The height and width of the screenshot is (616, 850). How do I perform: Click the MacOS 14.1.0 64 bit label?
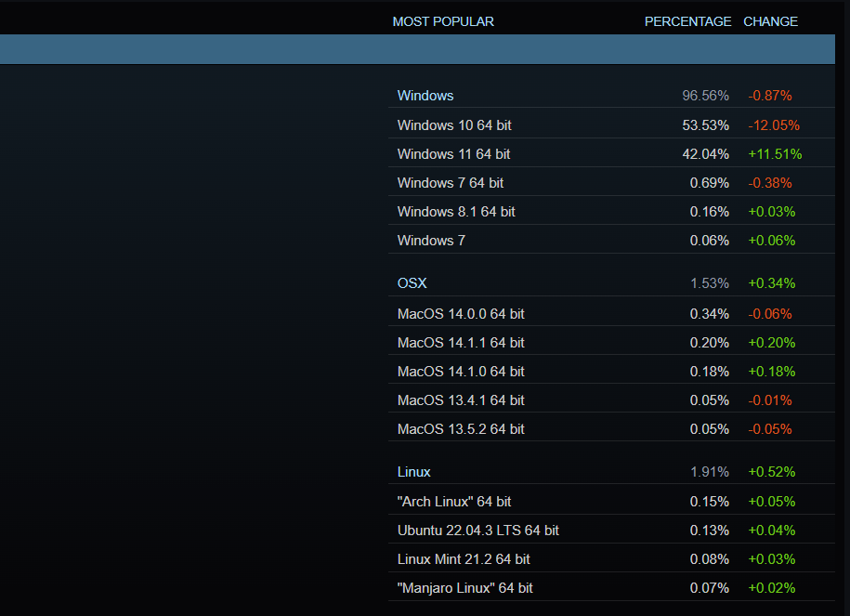[461, 372]
